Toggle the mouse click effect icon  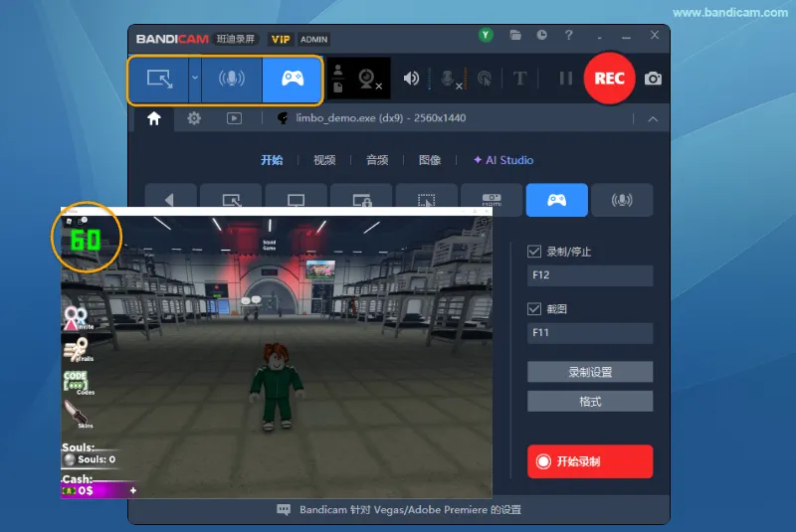pyautogui.click(x=485, y=80)
